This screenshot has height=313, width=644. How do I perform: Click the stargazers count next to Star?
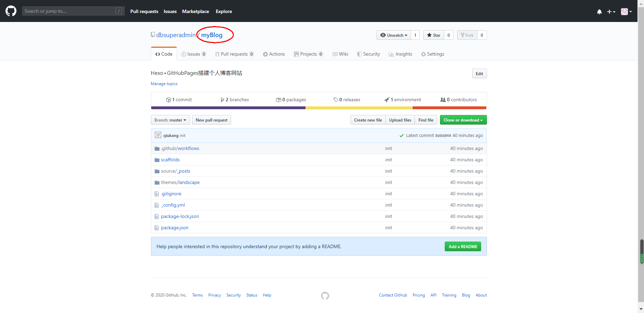(x=449, y=35)
